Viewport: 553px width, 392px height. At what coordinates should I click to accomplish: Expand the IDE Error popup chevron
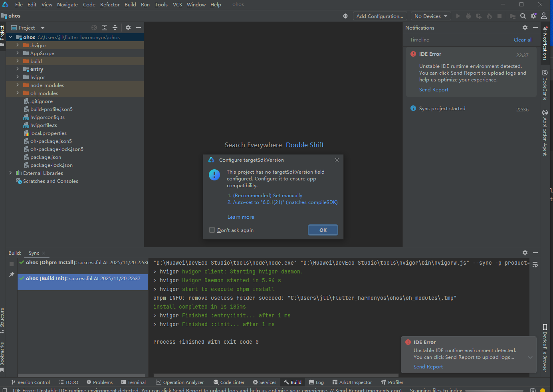tap(530, 357)
